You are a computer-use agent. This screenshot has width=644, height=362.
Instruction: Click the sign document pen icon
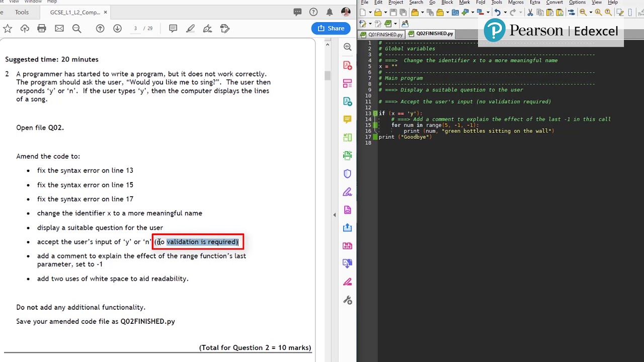[207, 29]
